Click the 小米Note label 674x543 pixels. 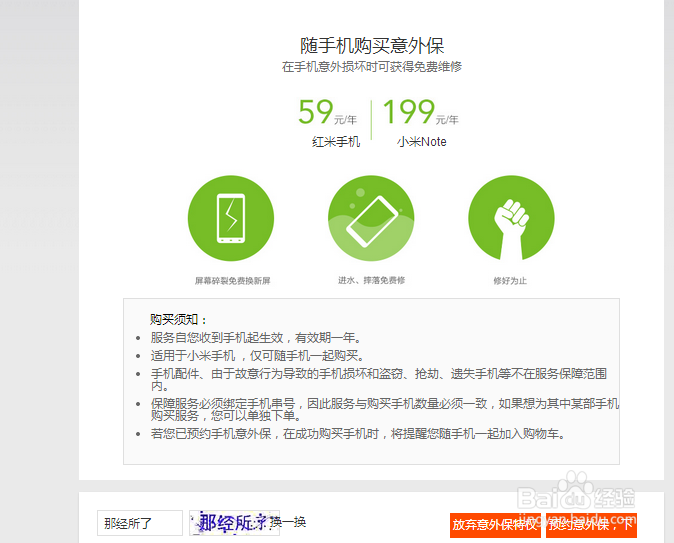click(422, 141)
